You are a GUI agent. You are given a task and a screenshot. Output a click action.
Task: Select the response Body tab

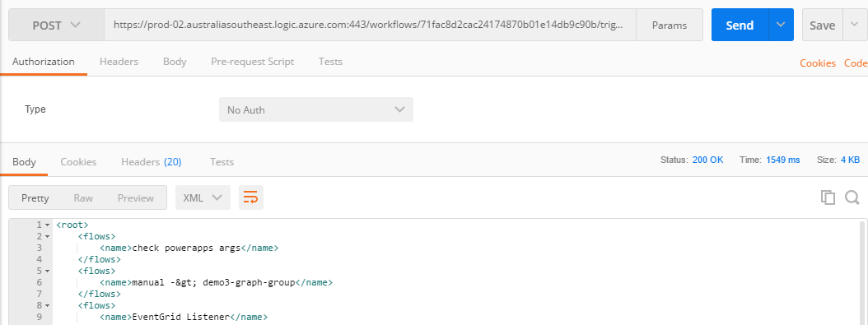[24, 162]
